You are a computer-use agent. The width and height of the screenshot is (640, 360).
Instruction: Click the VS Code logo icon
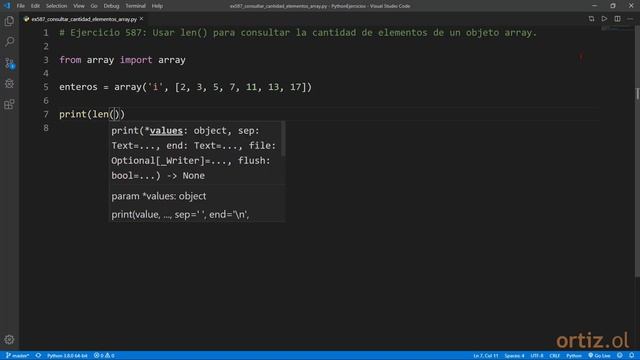click(x=7, y=6)
